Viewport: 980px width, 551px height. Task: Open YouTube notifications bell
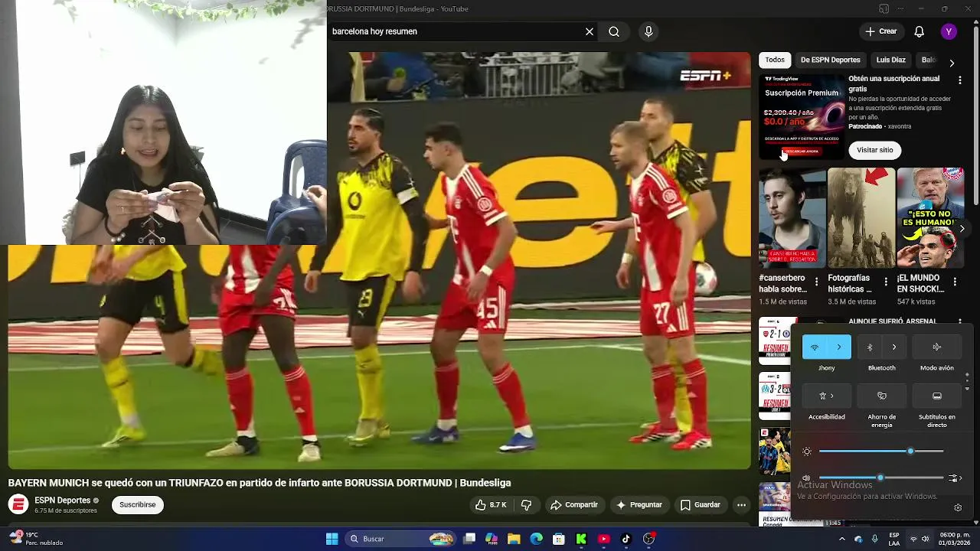click(919, 31)
